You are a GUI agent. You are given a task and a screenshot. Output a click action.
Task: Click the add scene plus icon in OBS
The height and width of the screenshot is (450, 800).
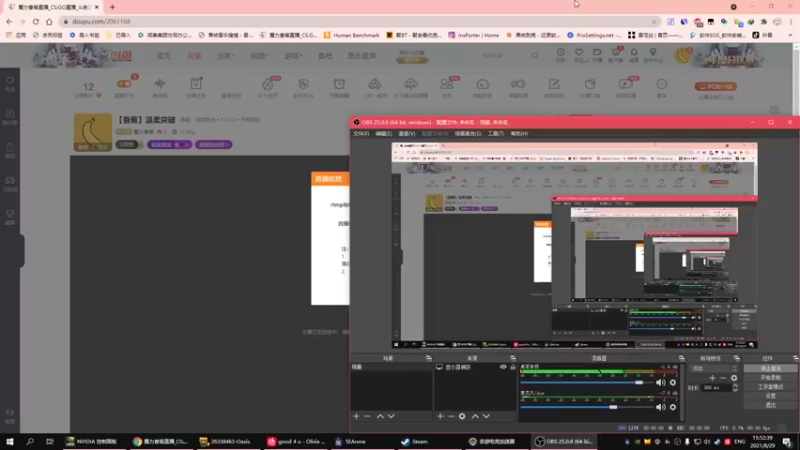click(x=356, y=416)
